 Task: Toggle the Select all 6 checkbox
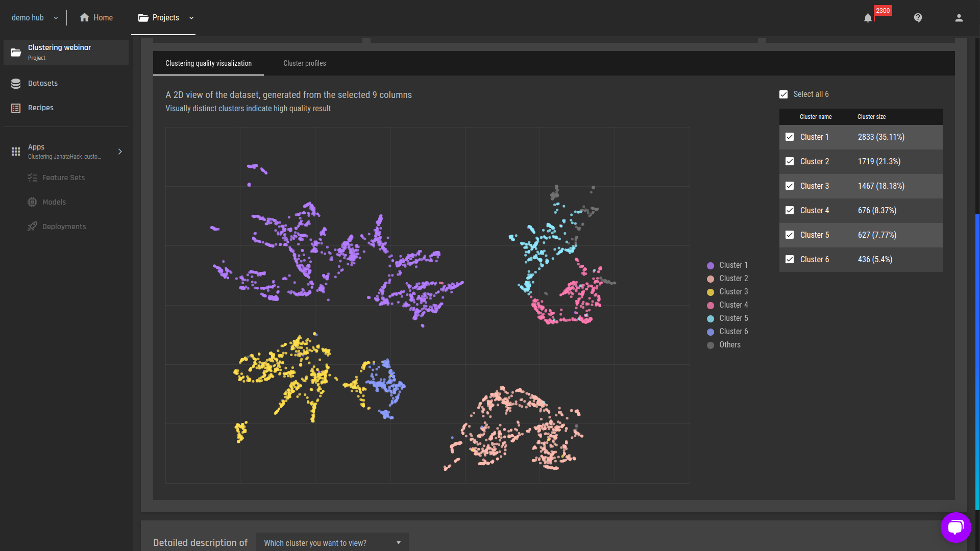(x=783, y=94)
